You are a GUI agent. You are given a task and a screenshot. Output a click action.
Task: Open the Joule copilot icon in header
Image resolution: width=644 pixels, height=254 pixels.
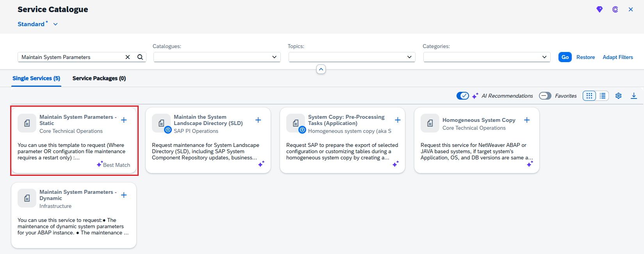615,9
